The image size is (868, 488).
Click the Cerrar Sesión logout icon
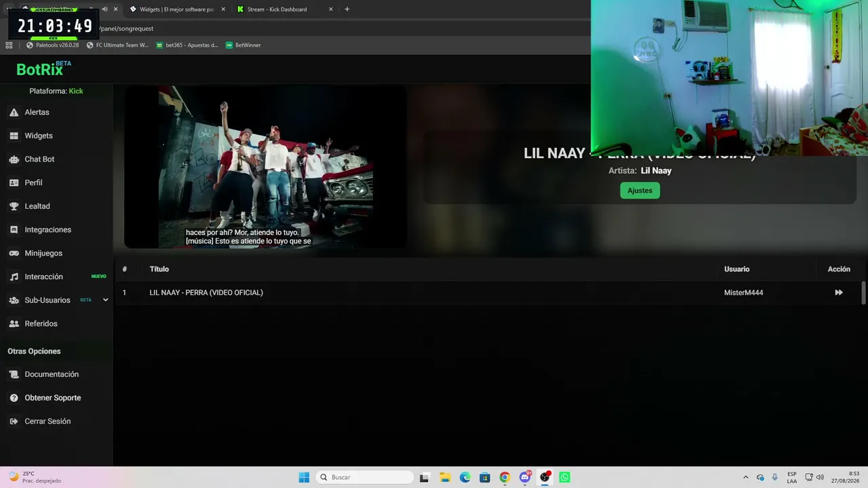[14, 422]
